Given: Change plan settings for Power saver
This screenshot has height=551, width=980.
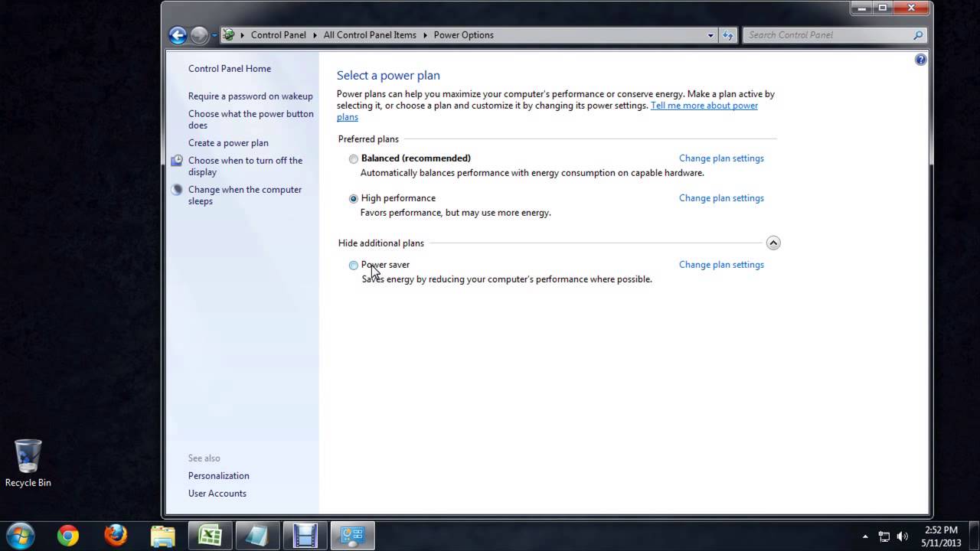Looking at the screenshot, I should pos(721,265).
